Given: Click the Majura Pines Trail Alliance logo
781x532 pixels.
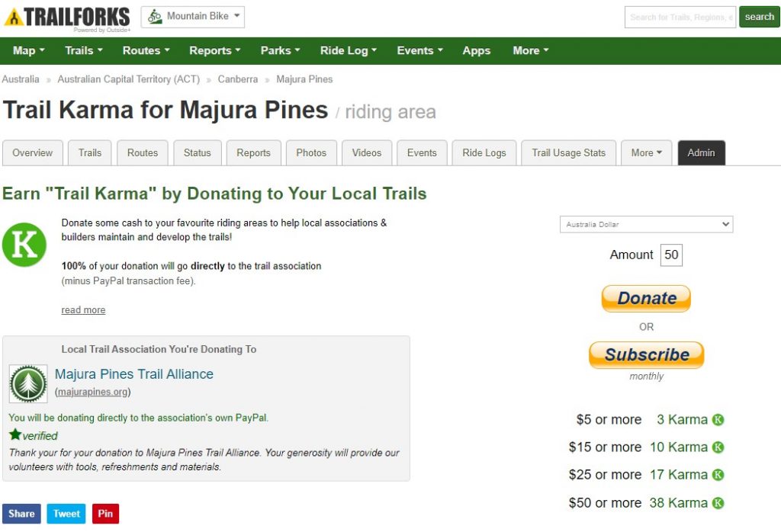Looking at the screenshot, I should coord(28,383).
